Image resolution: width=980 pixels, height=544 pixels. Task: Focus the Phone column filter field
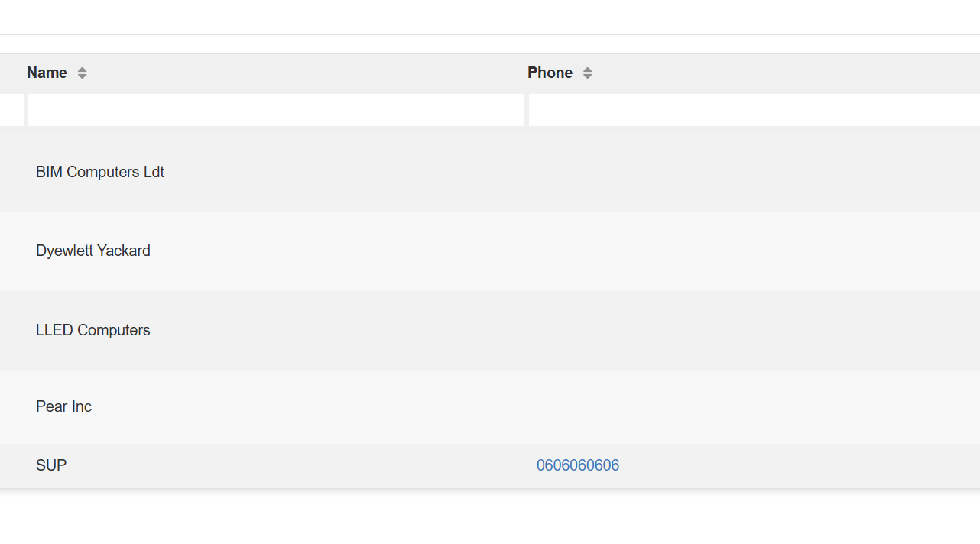[x=754, y=110]
